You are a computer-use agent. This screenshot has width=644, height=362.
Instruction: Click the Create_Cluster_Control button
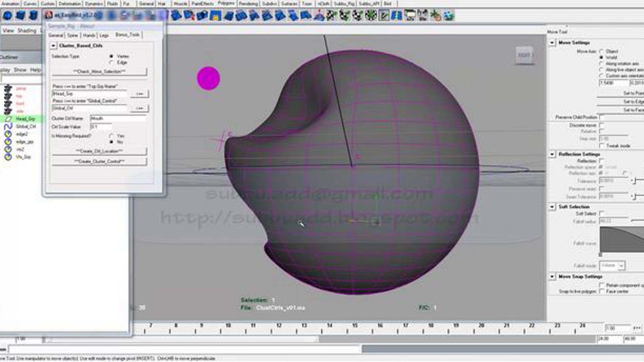coord(99,162)
